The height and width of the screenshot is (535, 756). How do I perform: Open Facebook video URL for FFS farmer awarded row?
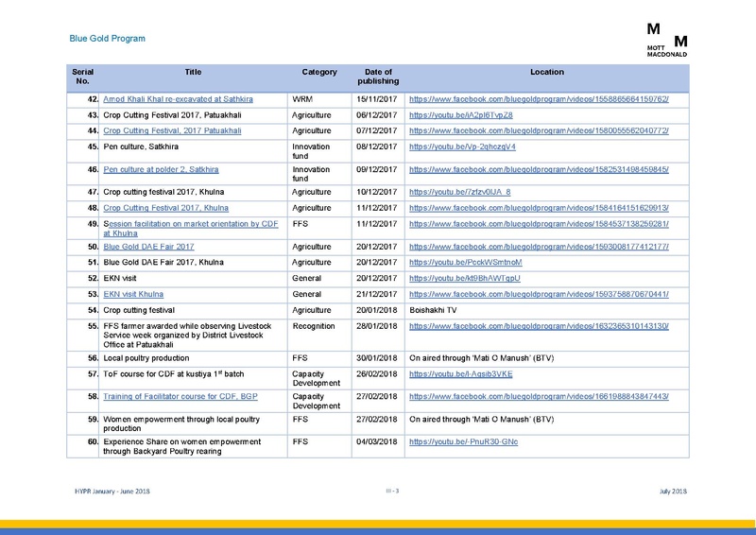tap(539, 326)
